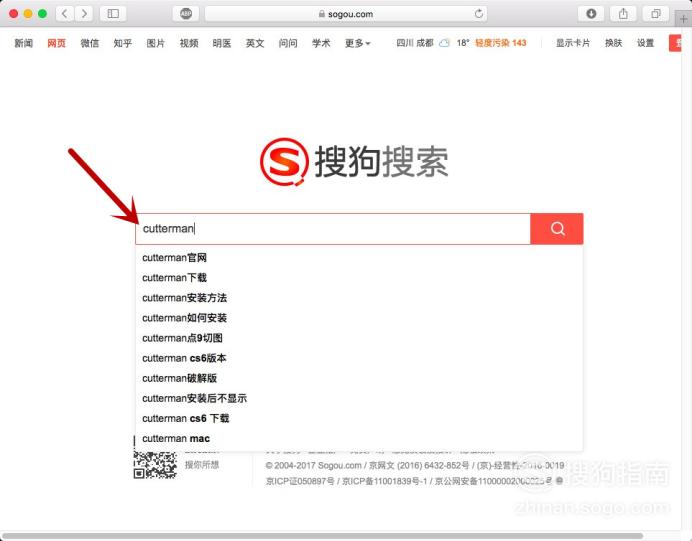Click the sogou.com address bar
Screen dimensions: 692x541
[x=346, y=14]
